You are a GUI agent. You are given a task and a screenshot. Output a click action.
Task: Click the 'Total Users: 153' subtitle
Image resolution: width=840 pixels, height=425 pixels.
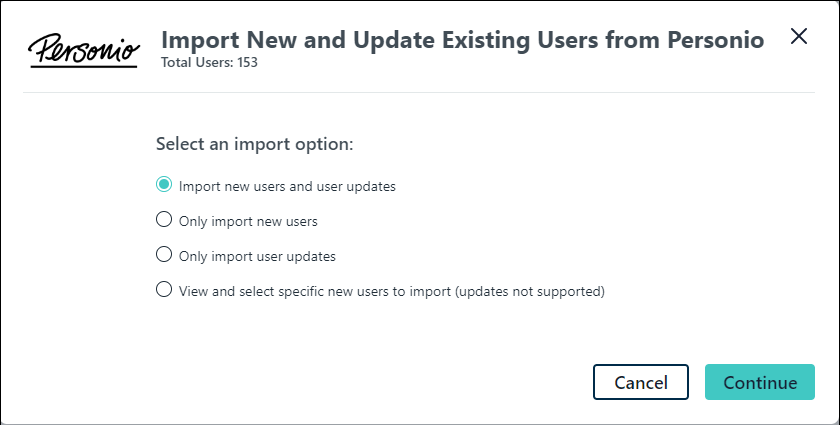click(x=210, y=62)
